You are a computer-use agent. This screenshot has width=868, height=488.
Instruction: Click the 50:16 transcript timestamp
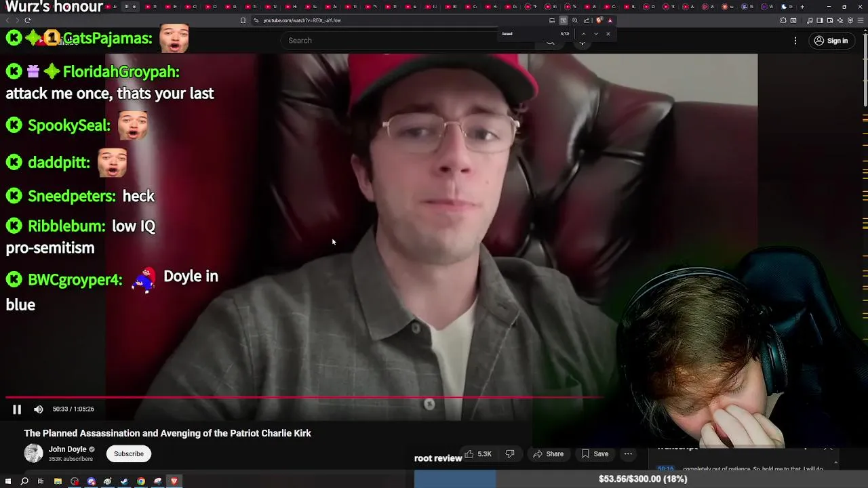[x=666, y=469]
